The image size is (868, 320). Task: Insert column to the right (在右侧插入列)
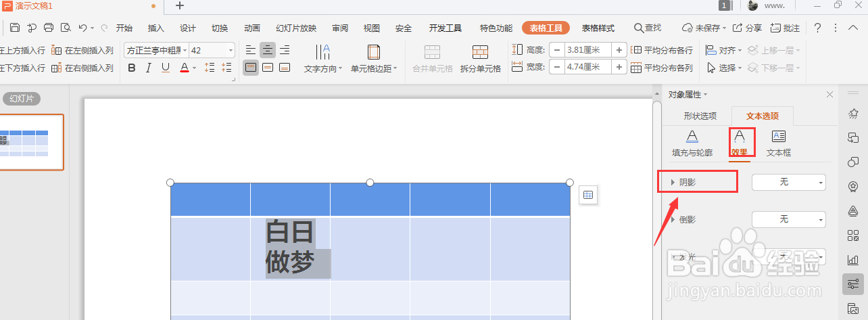[x=82, y=68]
